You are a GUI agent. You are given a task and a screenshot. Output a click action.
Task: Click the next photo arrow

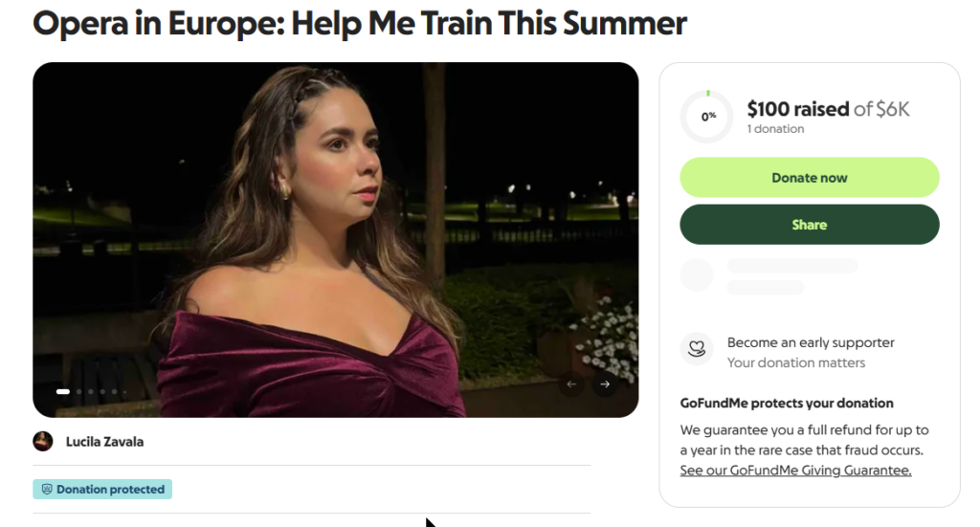click(x=604, y=384)
